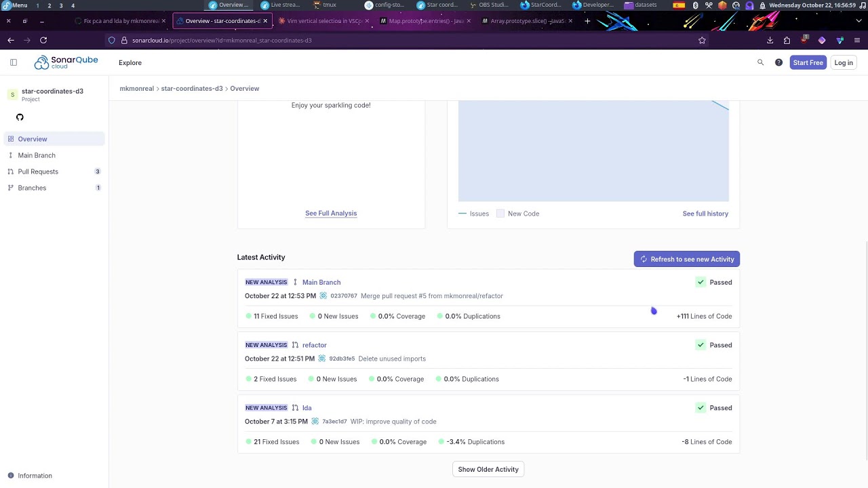Click commit hash 7a3ec1d7
The height and width of the screenshot is (488, 868).
tap(334, 422)
